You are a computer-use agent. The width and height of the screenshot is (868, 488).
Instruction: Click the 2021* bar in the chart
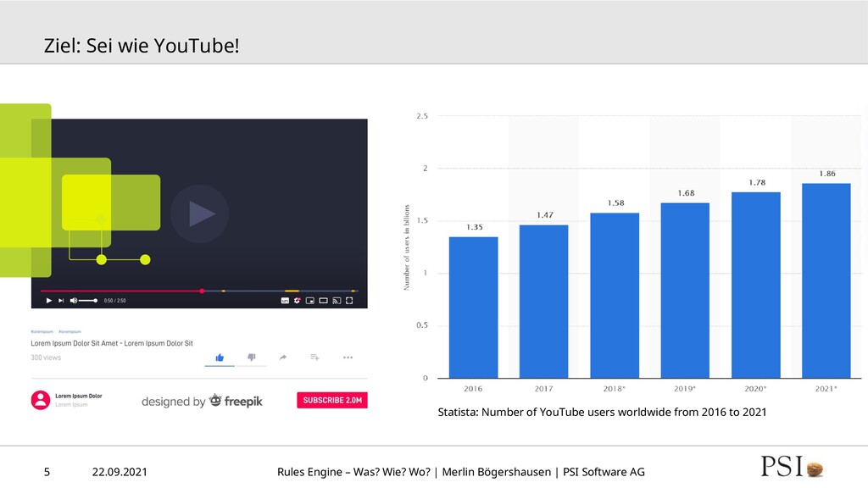point(826,280)
